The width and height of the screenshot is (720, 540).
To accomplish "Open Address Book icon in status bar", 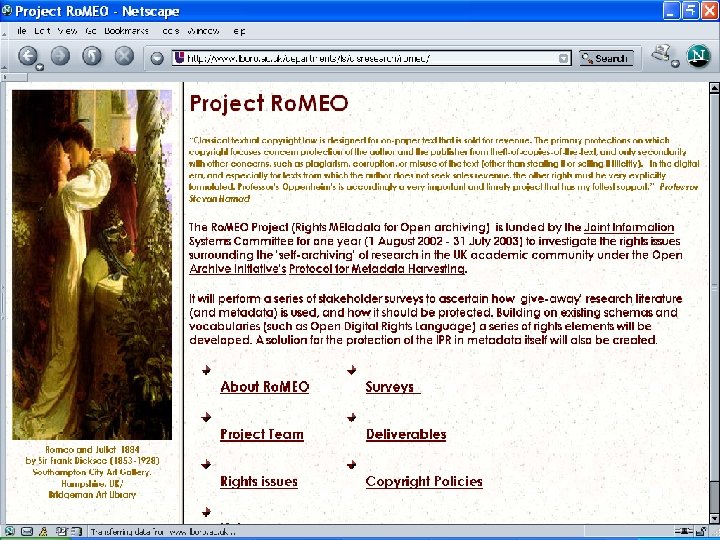I will [x=76, y=531].
